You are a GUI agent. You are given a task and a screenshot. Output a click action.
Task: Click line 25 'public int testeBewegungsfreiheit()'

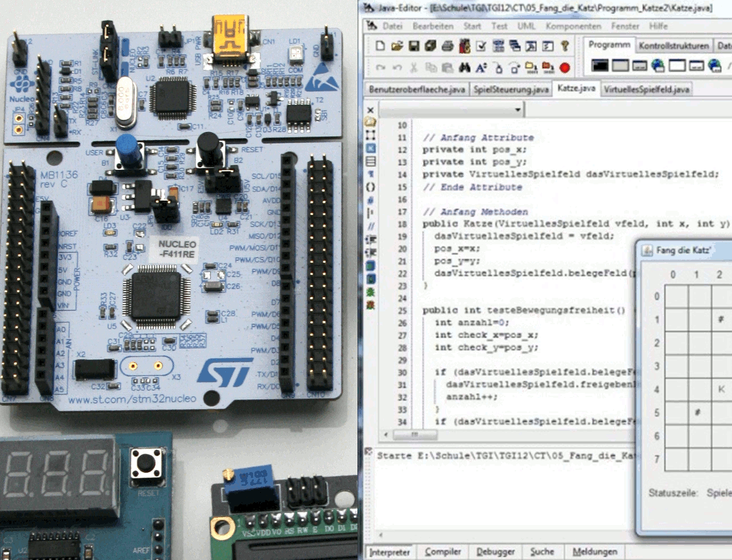coord(524,310)
